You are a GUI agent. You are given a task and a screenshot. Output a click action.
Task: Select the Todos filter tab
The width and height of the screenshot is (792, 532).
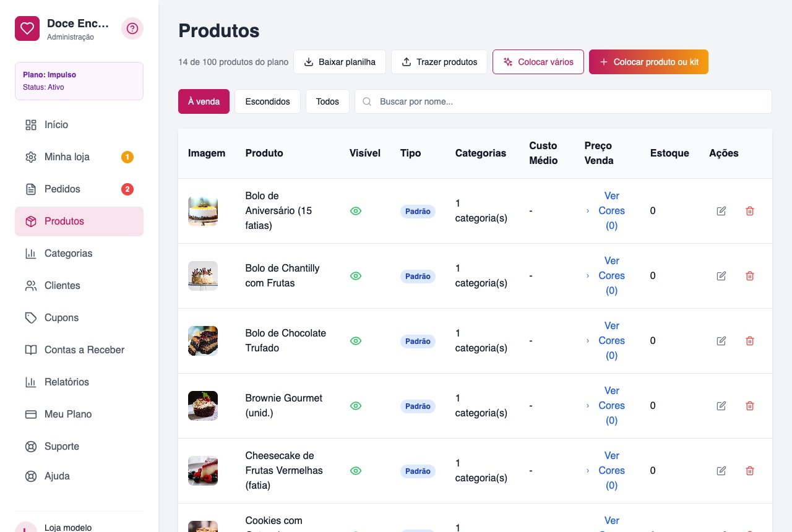(327, 101)
